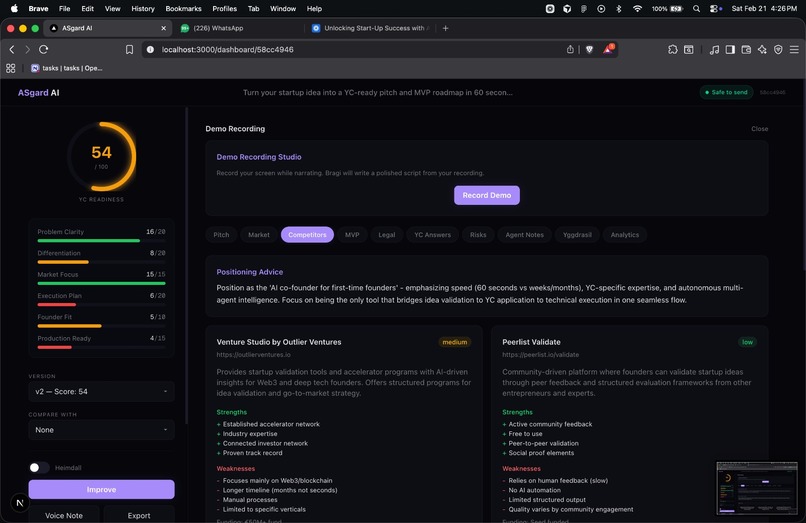
Task: Toggle the browser sidebar panel icon
Action: point(730,49)
